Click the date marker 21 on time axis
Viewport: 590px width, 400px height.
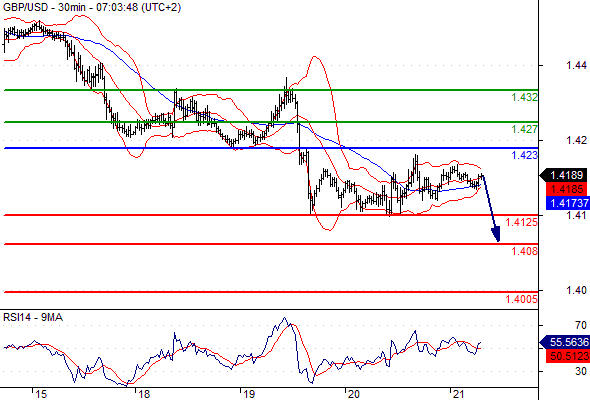(458, 394)
